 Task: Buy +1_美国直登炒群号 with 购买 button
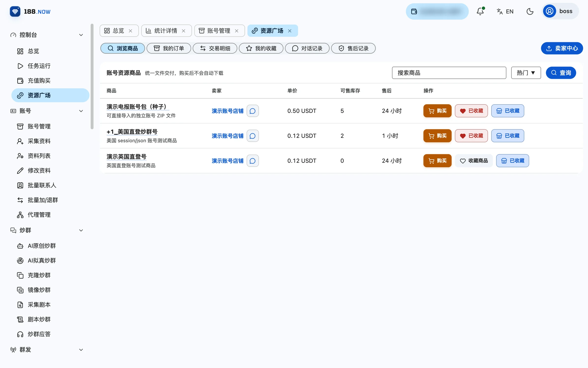(437, 136)
